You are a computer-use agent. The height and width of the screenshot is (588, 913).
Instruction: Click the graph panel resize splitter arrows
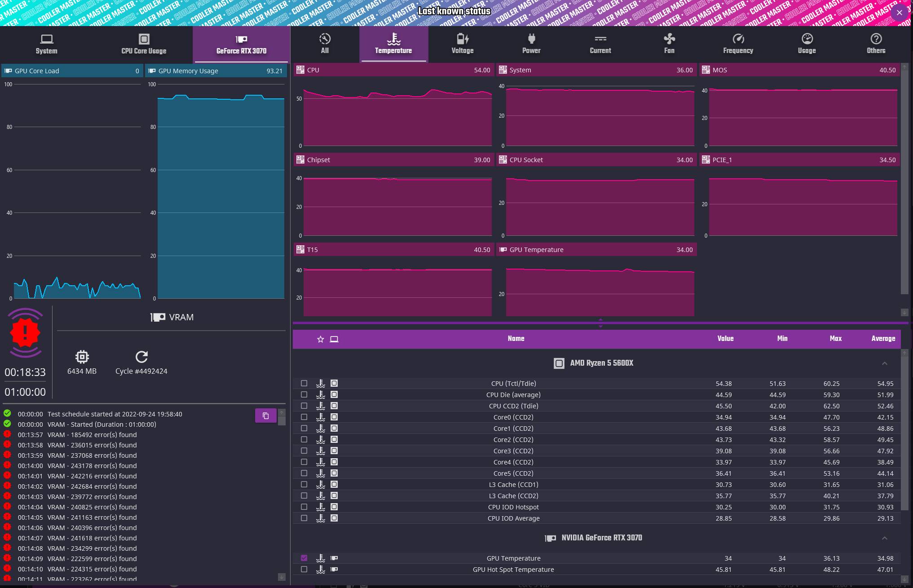[600, 323]
